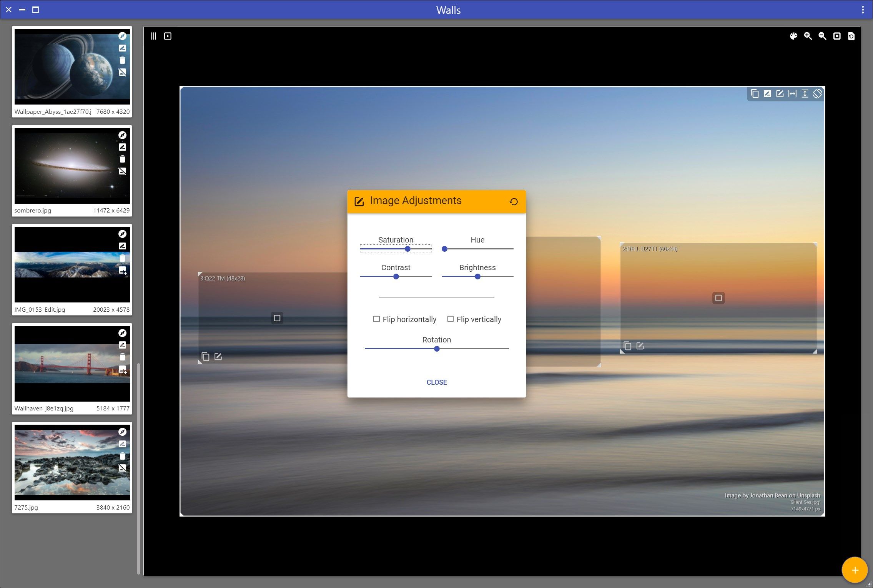The height and width of the screenshot is (588, 873).
Task: Click the reset button in Image Adjustments
Action: (514, 201)
